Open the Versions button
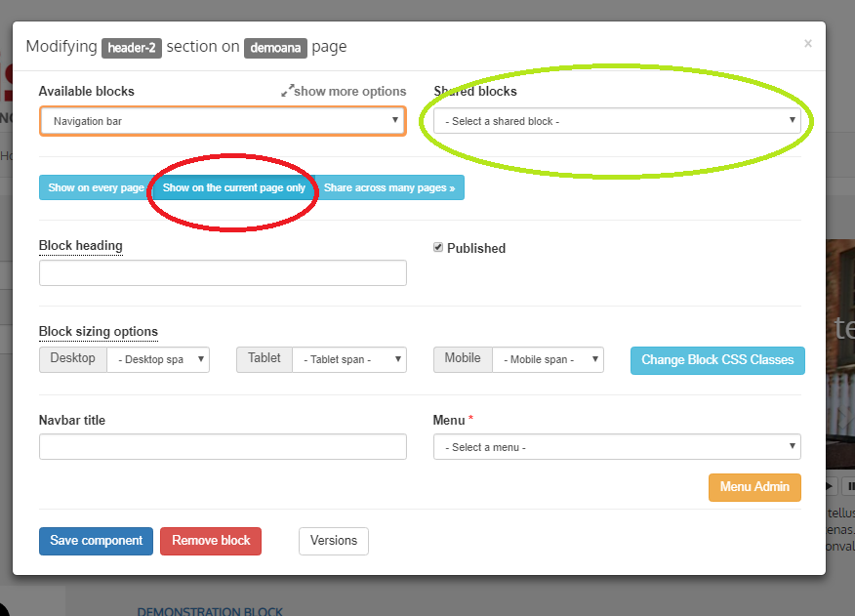This screenshot has height=616, width=855. (x=334, y=541)
